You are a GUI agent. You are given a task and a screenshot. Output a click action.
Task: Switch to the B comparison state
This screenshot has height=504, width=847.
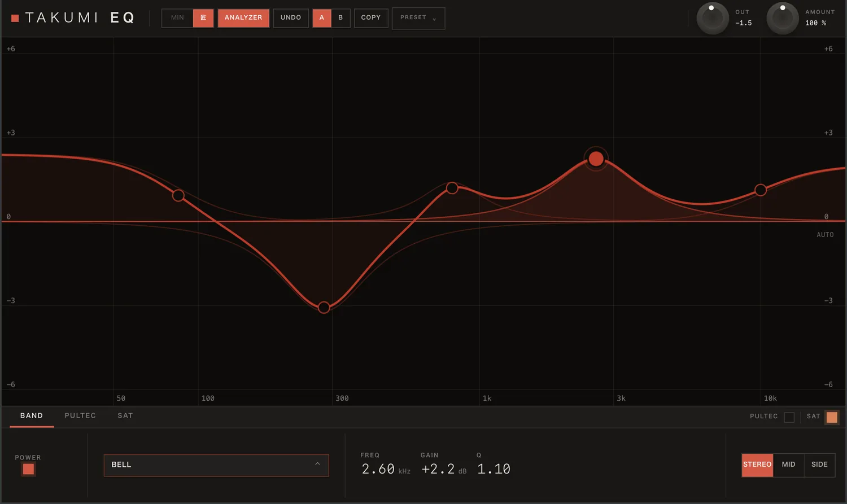pyautogui.click(x=340, y=17)
